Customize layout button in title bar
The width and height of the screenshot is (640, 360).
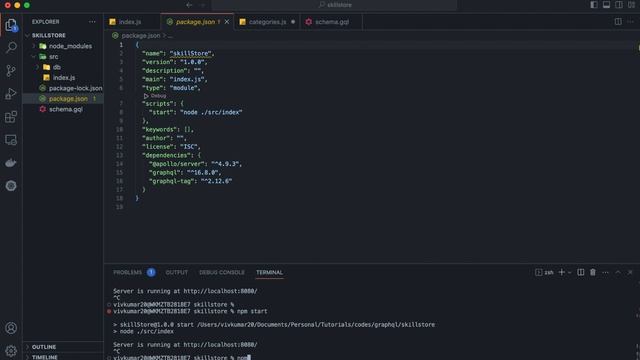[x=632, y=5]
